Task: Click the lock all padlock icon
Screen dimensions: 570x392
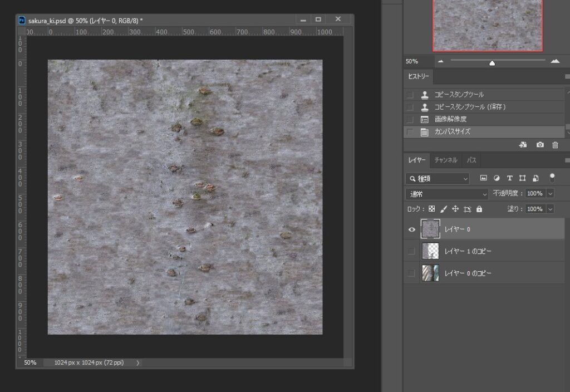Action: [x=479, y=209]
